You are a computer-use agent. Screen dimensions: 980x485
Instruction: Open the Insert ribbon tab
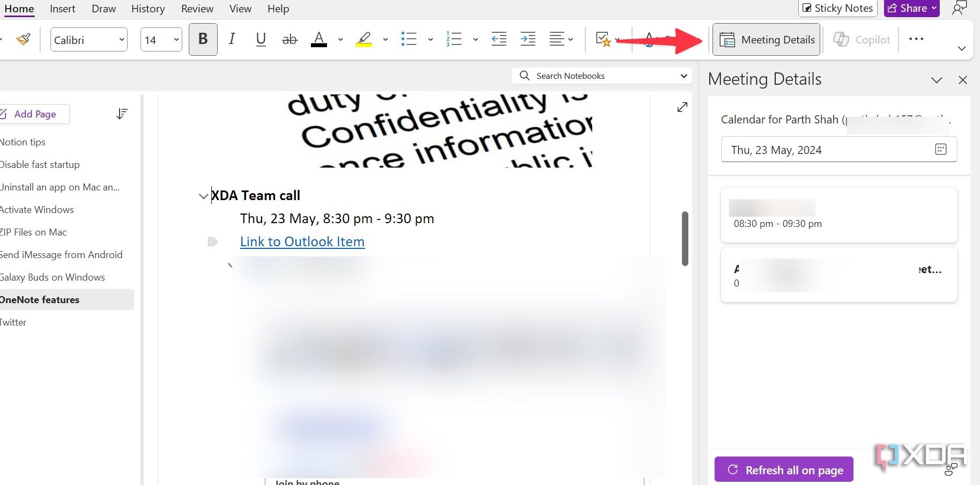(x=63, y=9)
